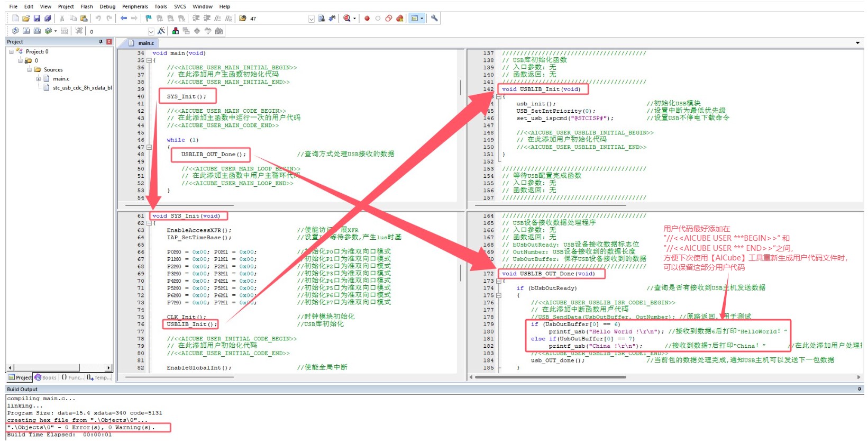868x442 pixels.
Task: Close the Project panel with the red X
Action: point(109,41)
